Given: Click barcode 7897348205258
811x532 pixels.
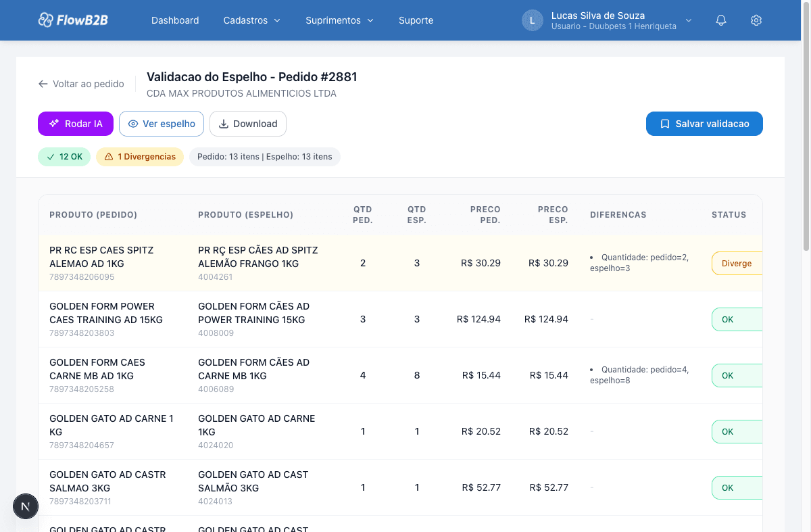Looking at the screenshot, I should (82, 389).
